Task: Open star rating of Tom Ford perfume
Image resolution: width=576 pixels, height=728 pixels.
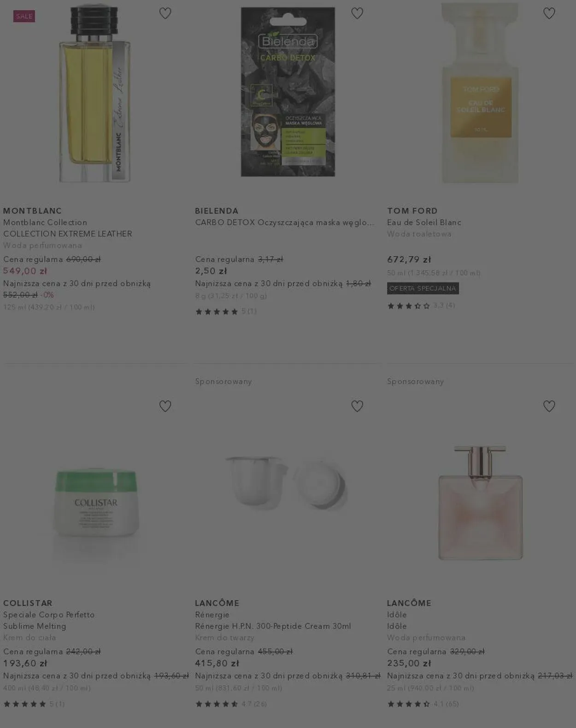Action: coord(421,305)
